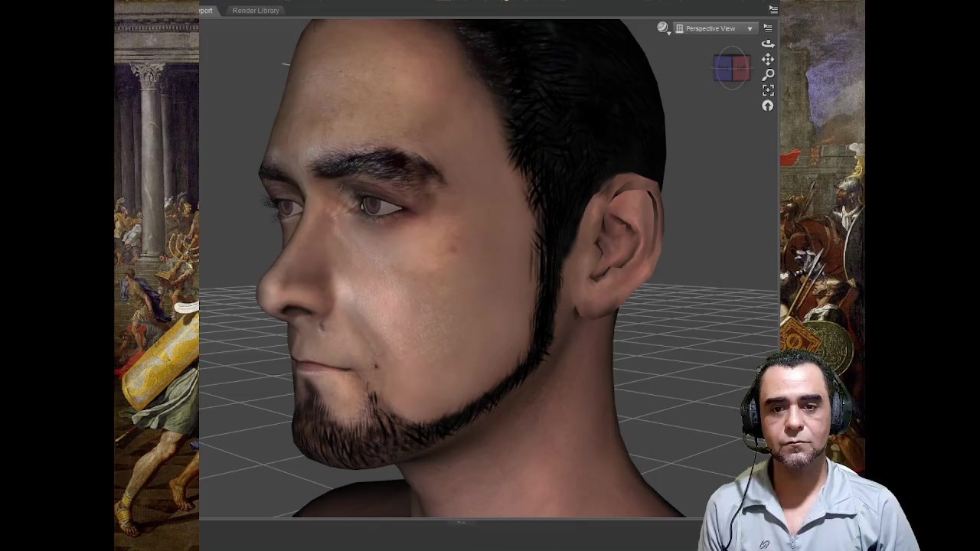
Task: Click the red face of view cube
Action: 741,68
